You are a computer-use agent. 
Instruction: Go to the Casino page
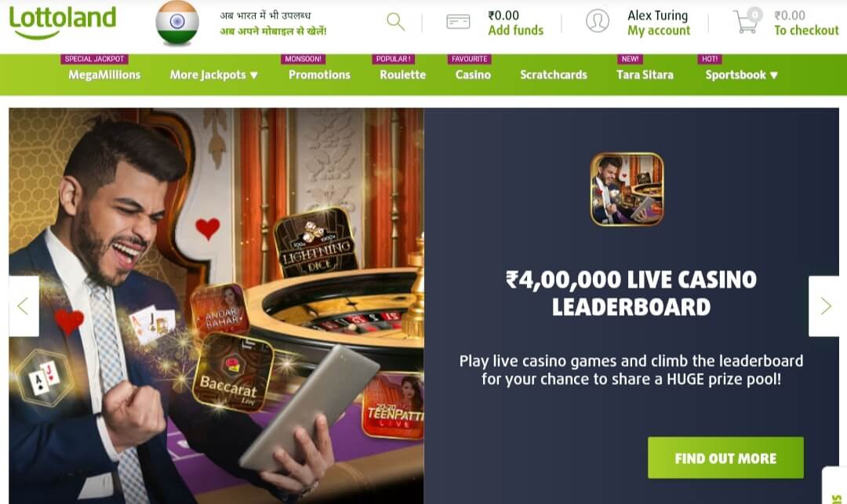[x=473, y=75]
